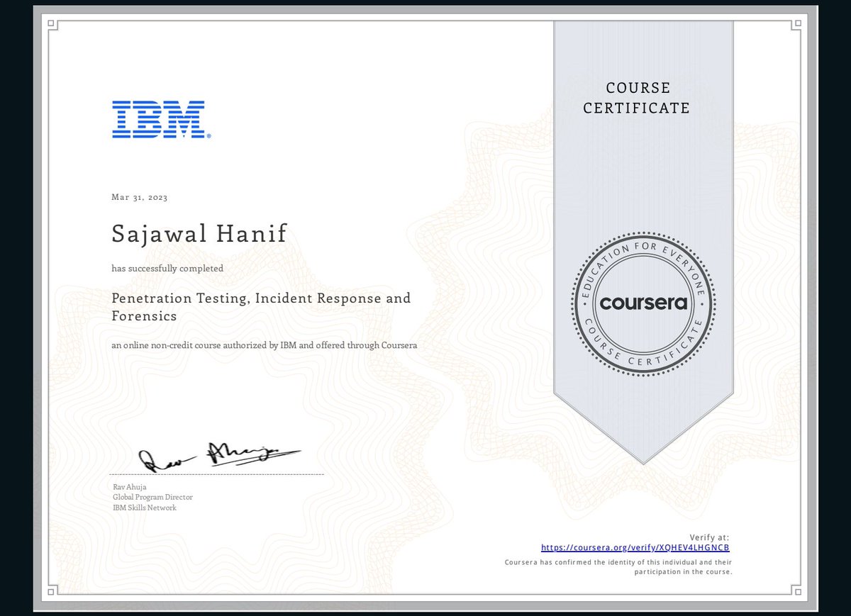Click the date Mar 31, 2023

coord(140,198)
